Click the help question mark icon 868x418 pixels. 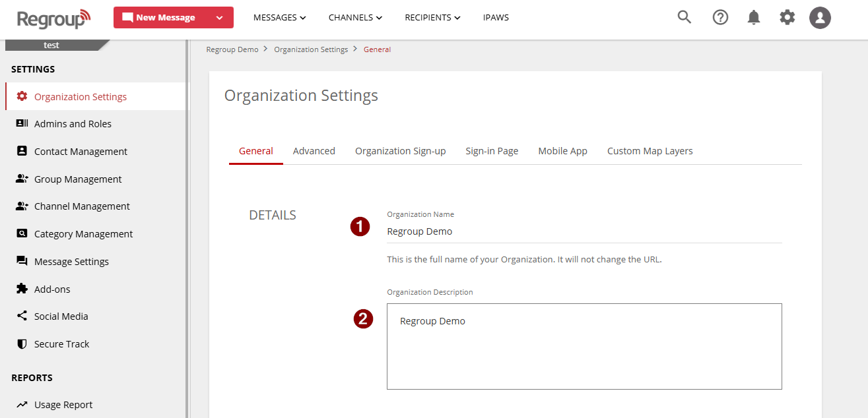coord(720,18)
